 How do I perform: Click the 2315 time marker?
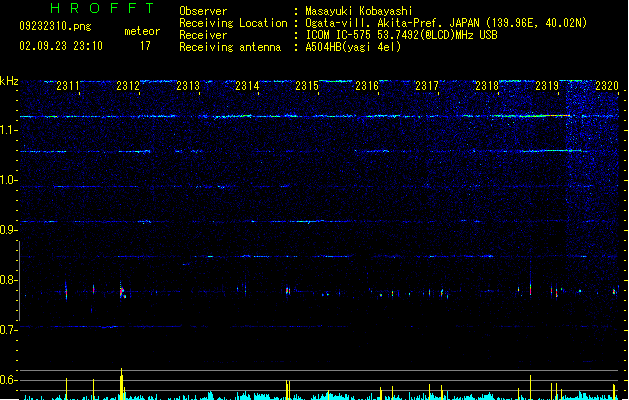307,86
